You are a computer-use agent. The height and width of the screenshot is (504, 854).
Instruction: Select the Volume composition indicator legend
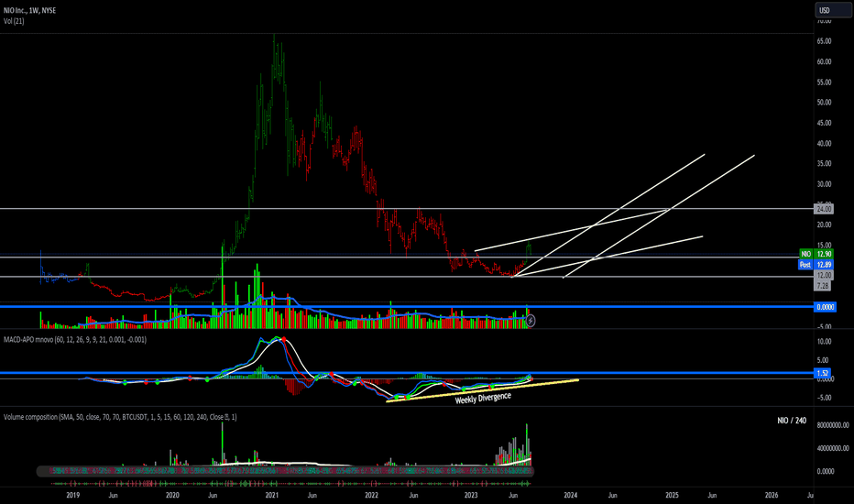tap(120, 417)
